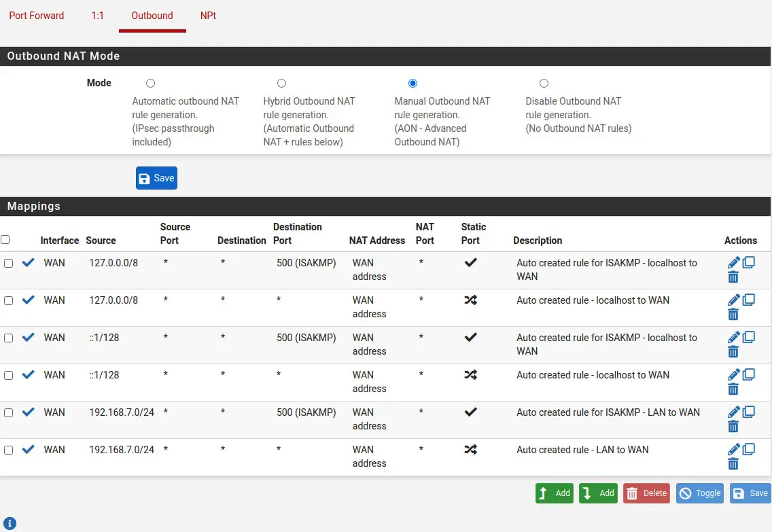The image size is (772, 532).
Task: Check the ISAKMP 127.0.0.0/8 rule checkbox
Action: 8,264
